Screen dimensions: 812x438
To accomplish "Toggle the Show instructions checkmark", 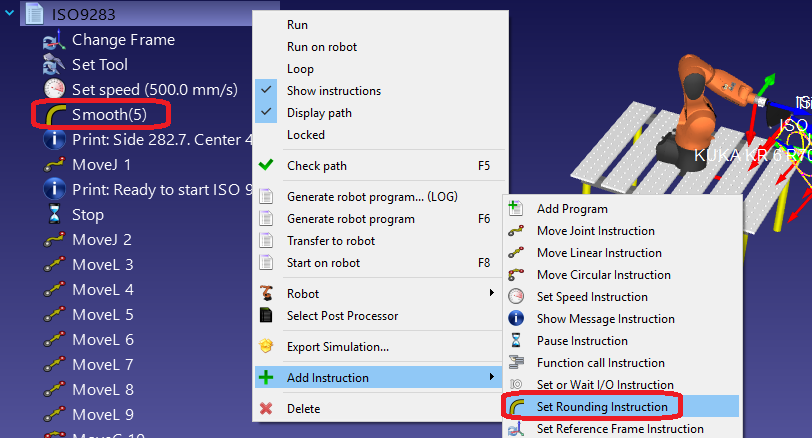I will click(266, 91).
